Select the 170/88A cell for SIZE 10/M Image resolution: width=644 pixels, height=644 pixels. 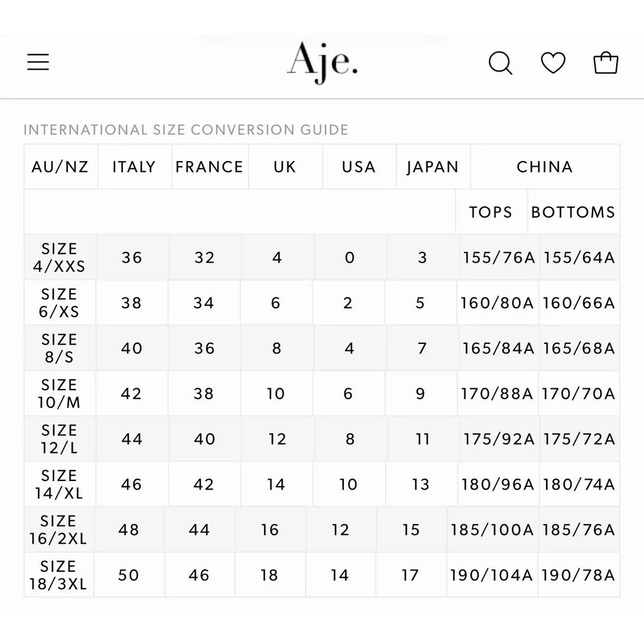(498, 393)
